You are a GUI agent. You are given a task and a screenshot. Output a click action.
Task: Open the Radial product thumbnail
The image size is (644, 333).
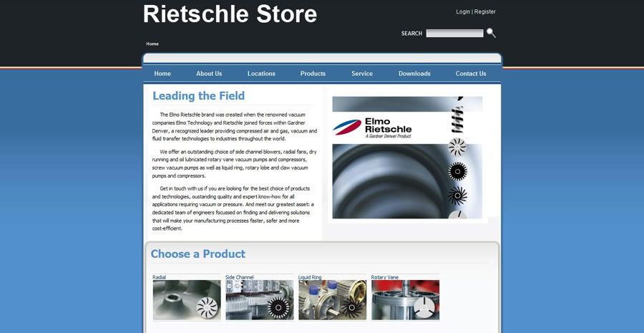187,299
